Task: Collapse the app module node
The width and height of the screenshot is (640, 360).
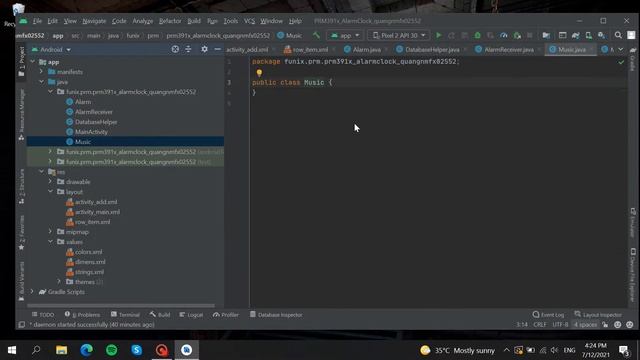Action: [33, 62]
